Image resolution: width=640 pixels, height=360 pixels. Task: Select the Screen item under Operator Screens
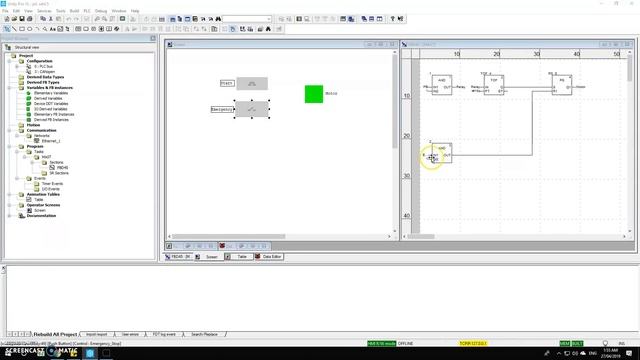tap(40, 210)
